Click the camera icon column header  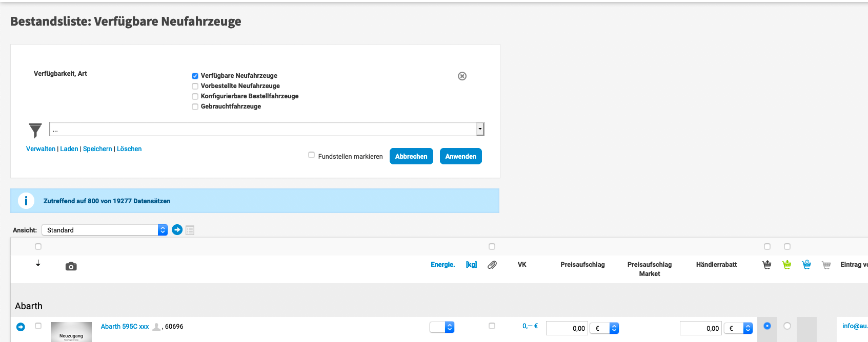click(x=71, y=266)
